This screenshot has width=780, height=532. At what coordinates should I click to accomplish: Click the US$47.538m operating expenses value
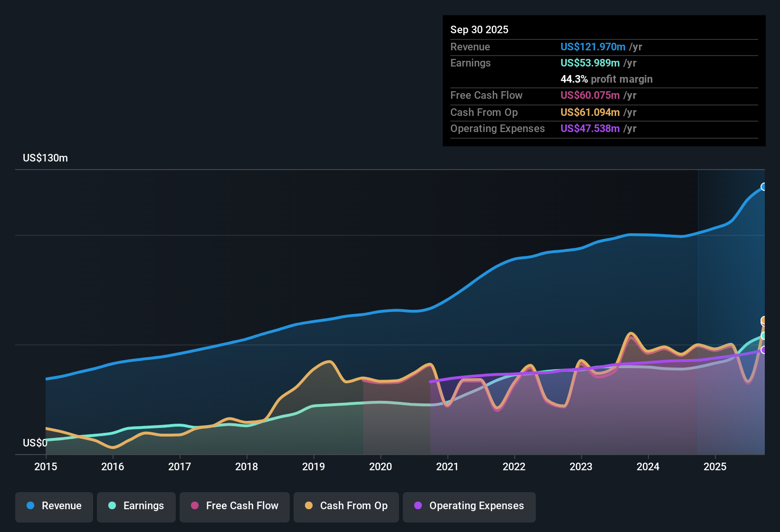point(590,128)
